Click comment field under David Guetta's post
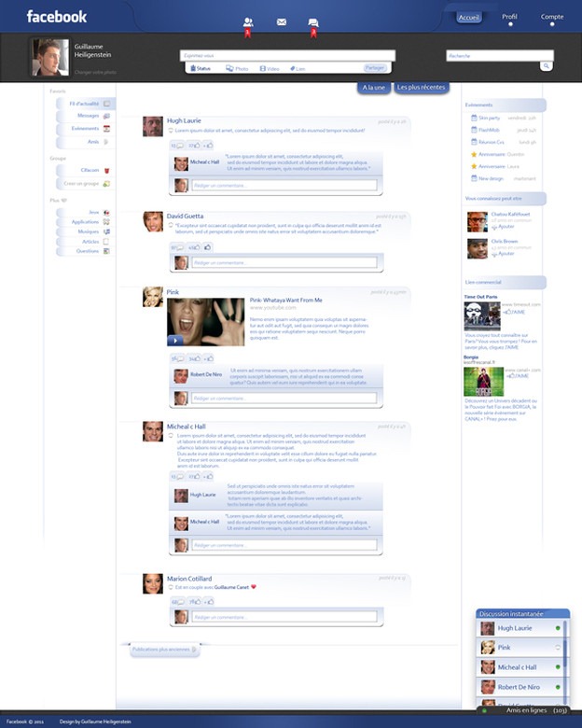 click(284, 263)
